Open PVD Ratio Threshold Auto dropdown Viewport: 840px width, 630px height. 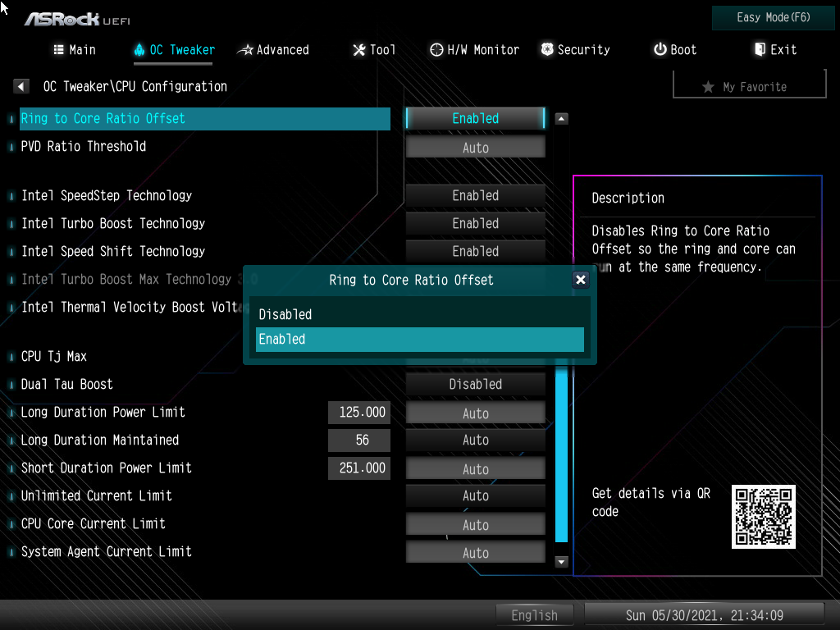(x=476, y=147)
